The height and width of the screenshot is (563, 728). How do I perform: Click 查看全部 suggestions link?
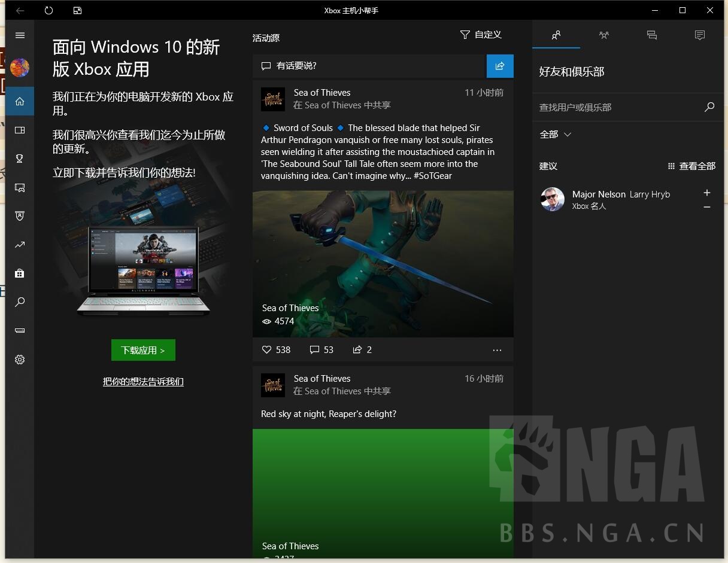point(691,166)
